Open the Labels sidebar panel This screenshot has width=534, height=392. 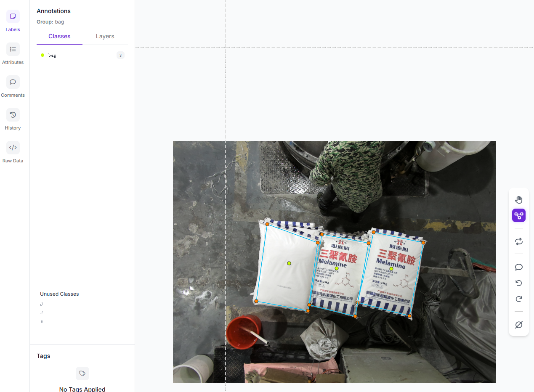tap(13, 21)
